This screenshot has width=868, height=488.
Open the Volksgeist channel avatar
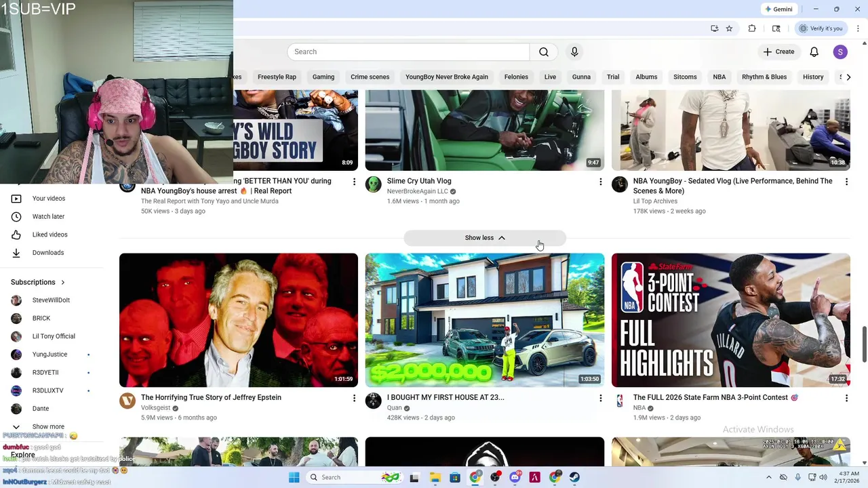pos(127,401)
